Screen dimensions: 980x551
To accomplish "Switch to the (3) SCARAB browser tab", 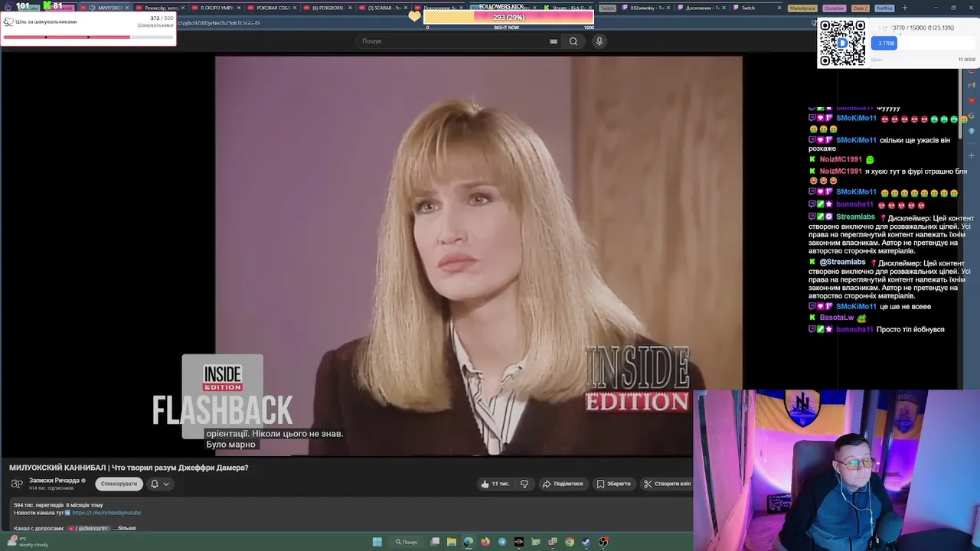I will point(384,8).
